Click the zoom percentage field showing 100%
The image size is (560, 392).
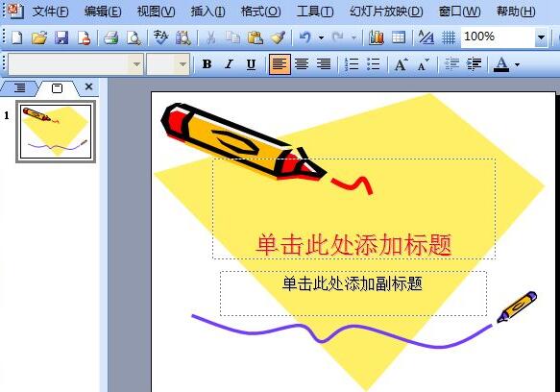tap(498, 37)
